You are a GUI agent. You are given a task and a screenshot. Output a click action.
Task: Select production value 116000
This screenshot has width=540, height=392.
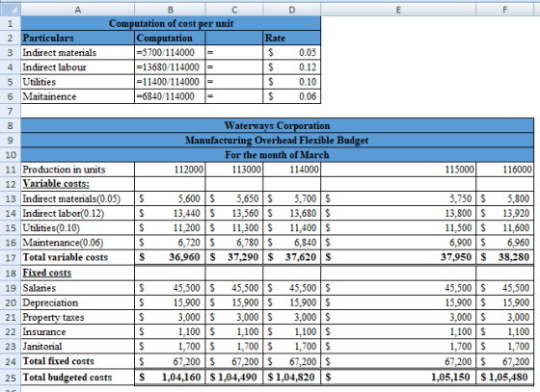coord(505,170)
